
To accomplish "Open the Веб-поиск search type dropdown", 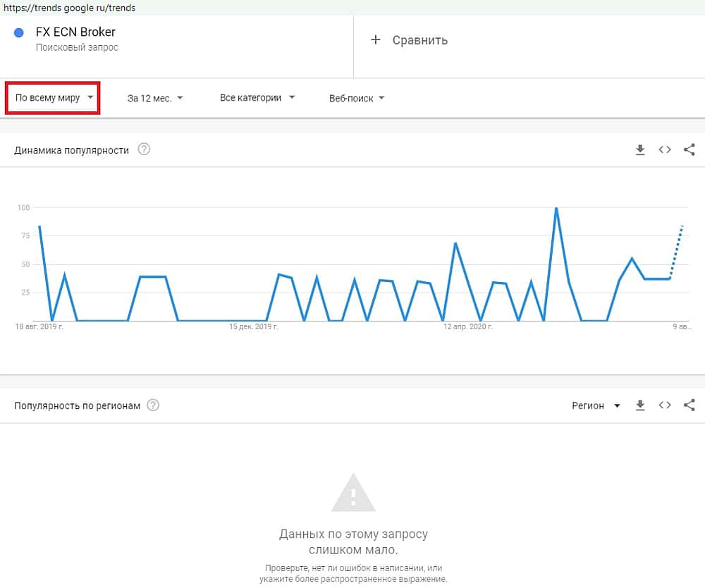I will pyautogui.click(x=357, y=98).
